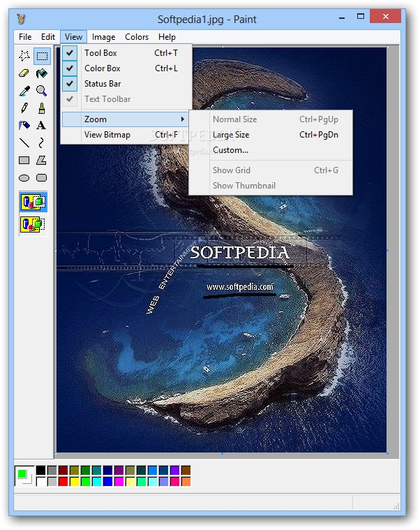Pick the orange color swatch
This screenshot has width=420, height=530.
(x=186, y=481)
